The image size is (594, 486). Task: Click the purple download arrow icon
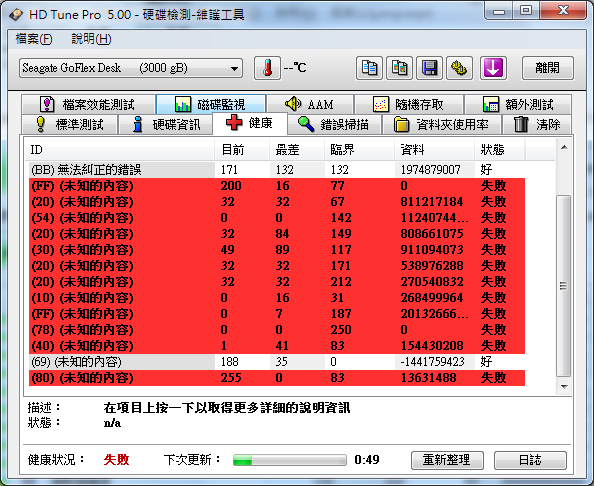coord(493,68)
